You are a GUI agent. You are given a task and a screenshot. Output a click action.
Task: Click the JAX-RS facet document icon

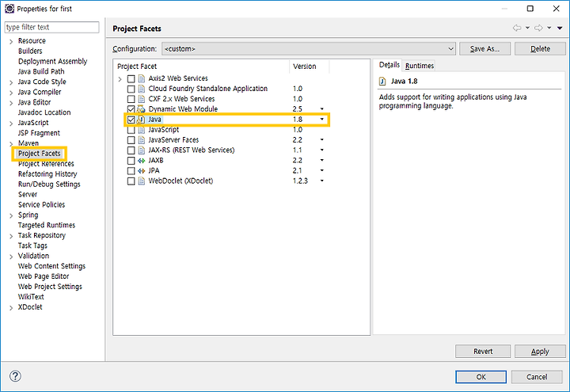point(142,150)
